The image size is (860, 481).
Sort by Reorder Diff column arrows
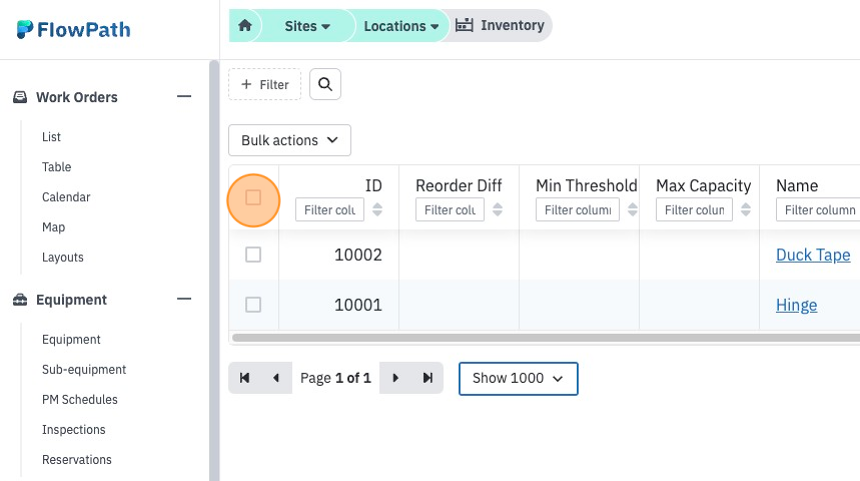click(x=497, y=210)
